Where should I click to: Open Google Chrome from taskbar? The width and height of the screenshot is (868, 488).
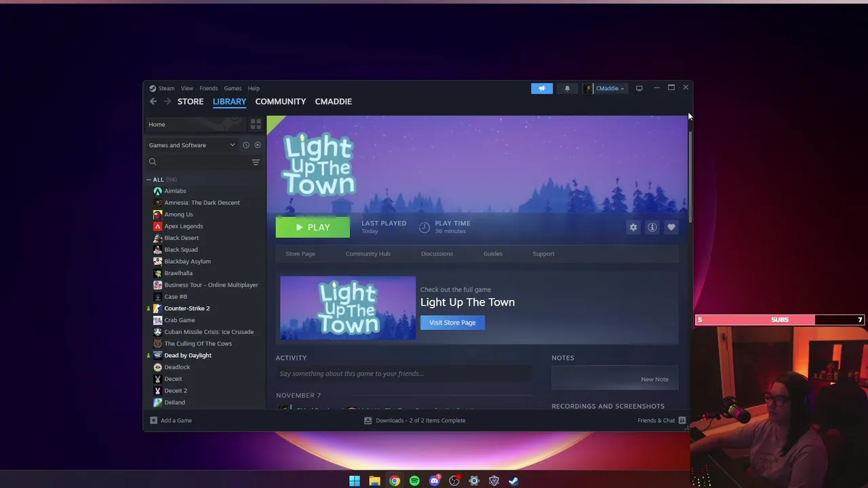[395, 481]
